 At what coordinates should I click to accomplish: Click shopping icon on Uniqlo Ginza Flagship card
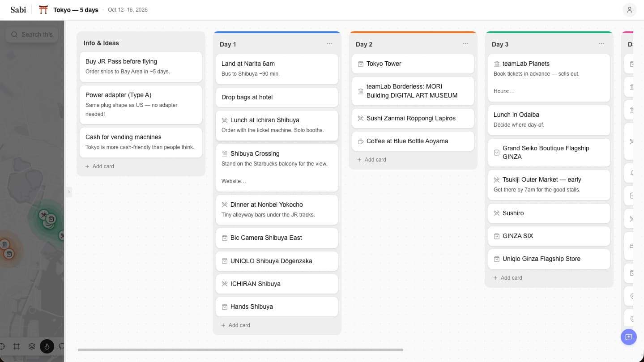[x=497, y=259]
